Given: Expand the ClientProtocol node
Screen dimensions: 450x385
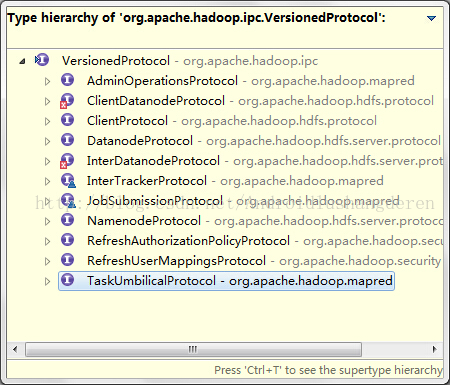Looking at the screenshot, I should coord(48,121).
